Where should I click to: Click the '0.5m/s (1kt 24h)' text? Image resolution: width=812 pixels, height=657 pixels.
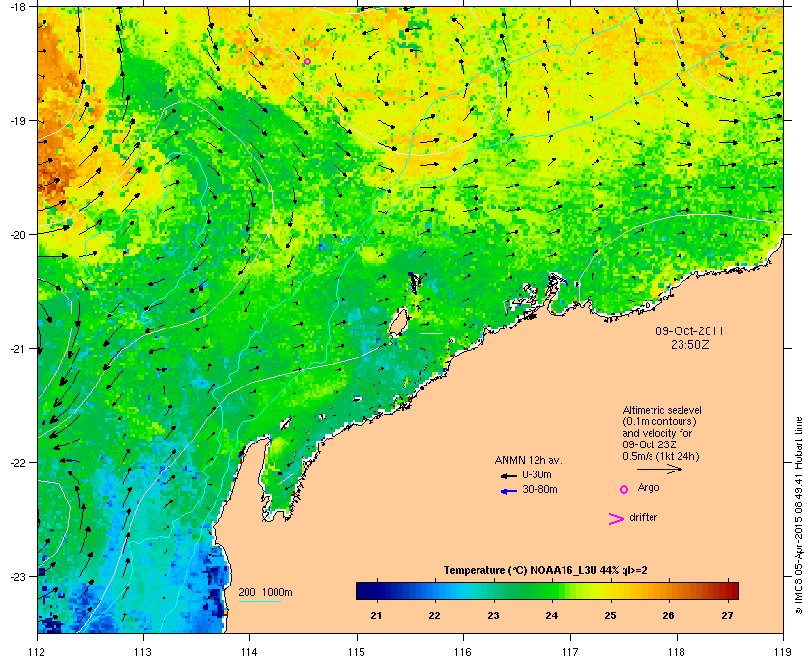click(661, 456)
